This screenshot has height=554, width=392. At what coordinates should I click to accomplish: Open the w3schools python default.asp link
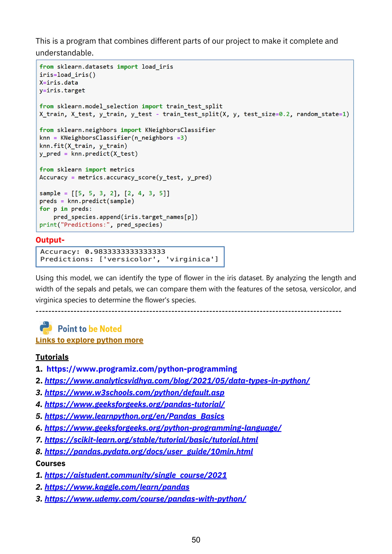(134, 393)
